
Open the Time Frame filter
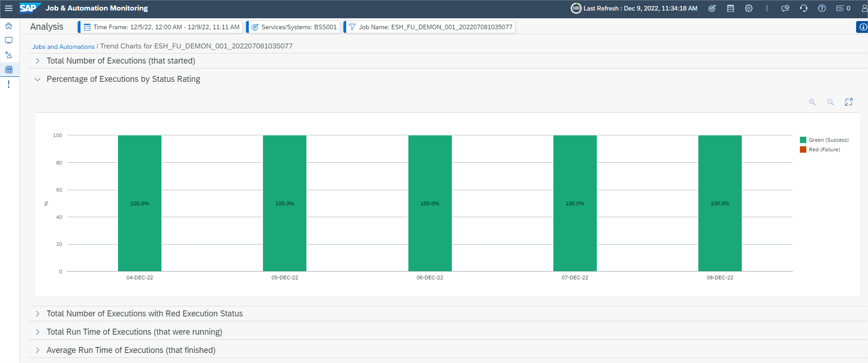click(x=161, y=27)
